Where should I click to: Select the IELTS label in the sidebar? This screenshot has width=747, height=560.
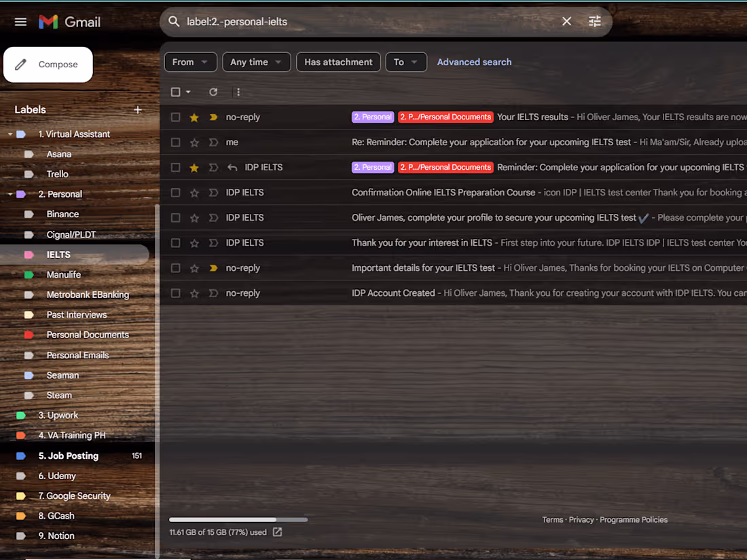[59, 254]
